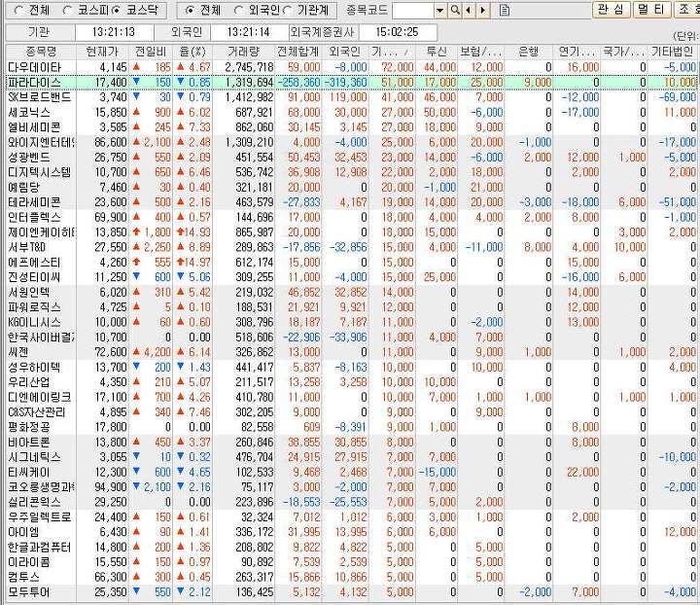Image resolution: width=700 pixels, height=605 pixels.
Task: Sort by 거래량 column header
Action: (x=244, y=52)
